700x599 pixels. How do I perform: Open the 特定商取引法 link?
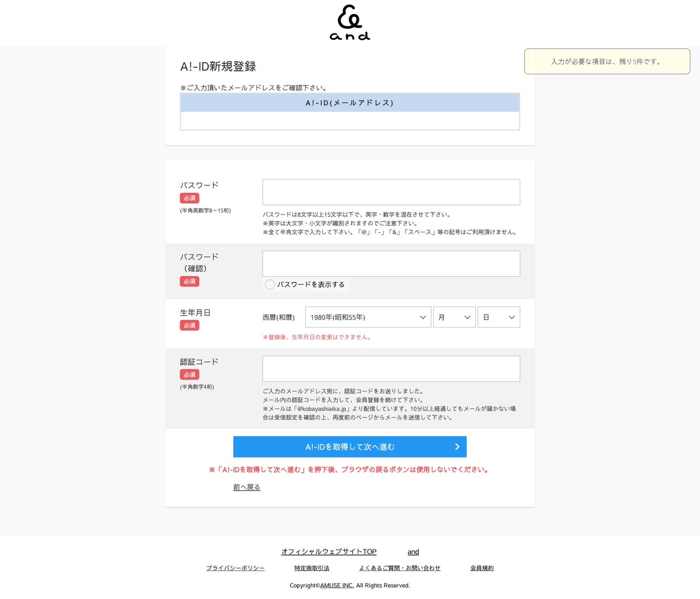(312, 568)
